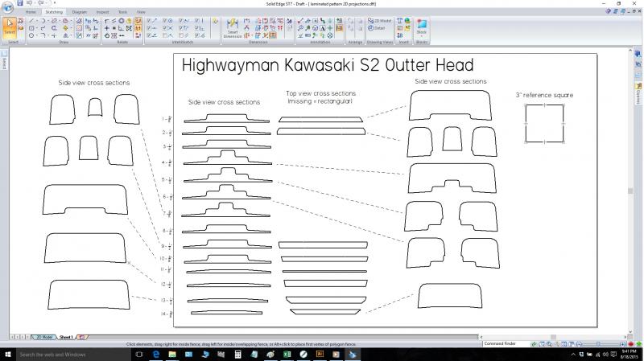Image resolution: width=644 pixels, height=361 pixels.
Task: Toggle the second-row checkbox in the first IntelliSketch column
Action: pyautogui.click(x=151, y=28)
